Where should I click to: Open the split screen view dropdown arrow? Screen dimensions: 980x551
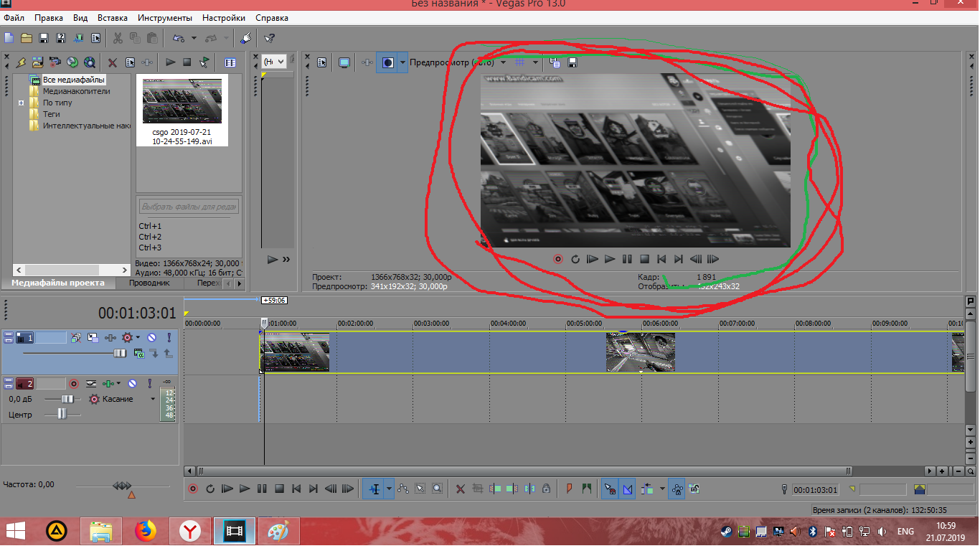(x=402, y=62)
